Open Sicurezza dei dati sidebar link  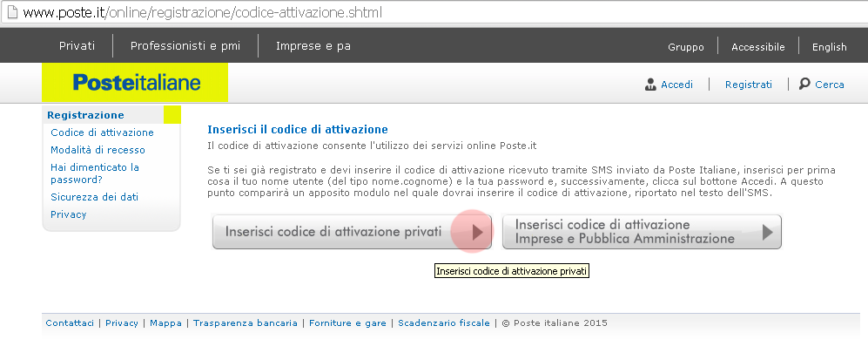click(x=94, y=197)
